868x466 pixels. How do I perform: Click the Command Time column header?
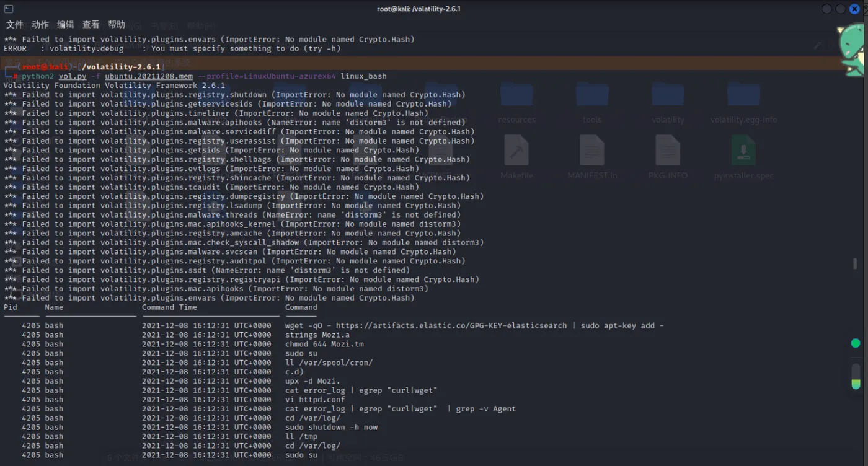point(169,307)
